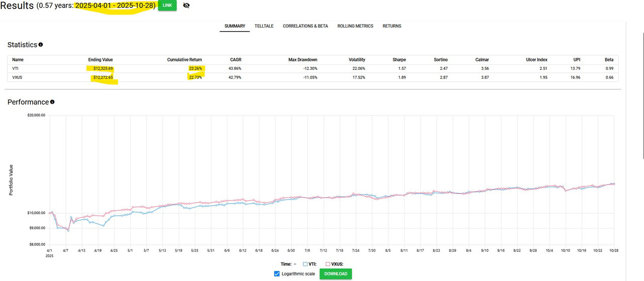Click the Beta column header

[609, 60]
